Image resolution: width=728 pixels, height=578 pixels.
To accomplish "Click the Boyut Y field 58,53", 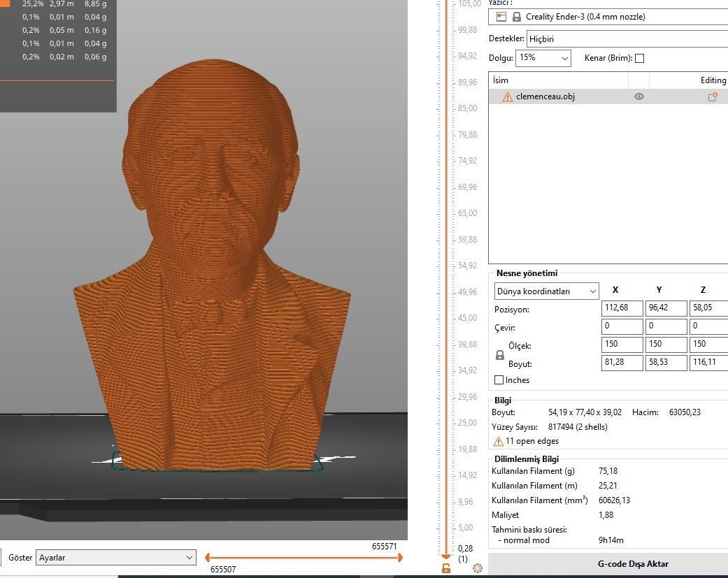I will [666, 362].
